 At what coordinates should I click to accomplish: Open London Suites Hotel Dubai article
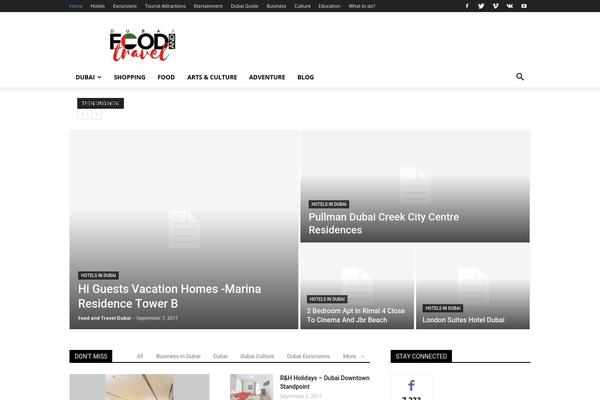pos(463,320)
